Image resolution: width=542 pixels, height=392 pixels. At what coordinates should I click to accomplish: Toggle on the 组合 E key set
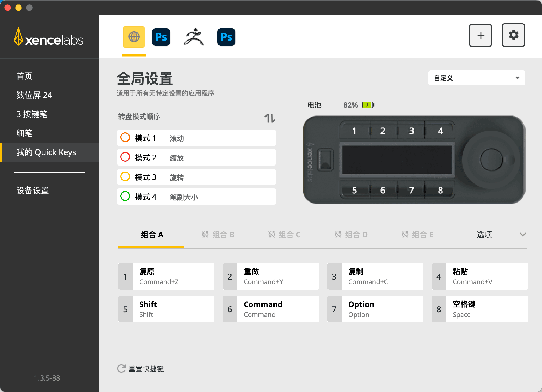click(405, 234)
